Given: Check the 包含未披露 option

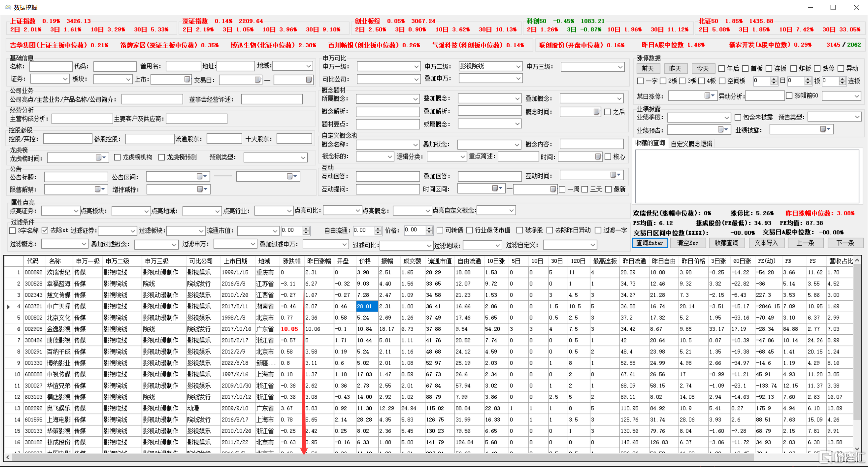Looking at the screenshot, I should point(738,117).
